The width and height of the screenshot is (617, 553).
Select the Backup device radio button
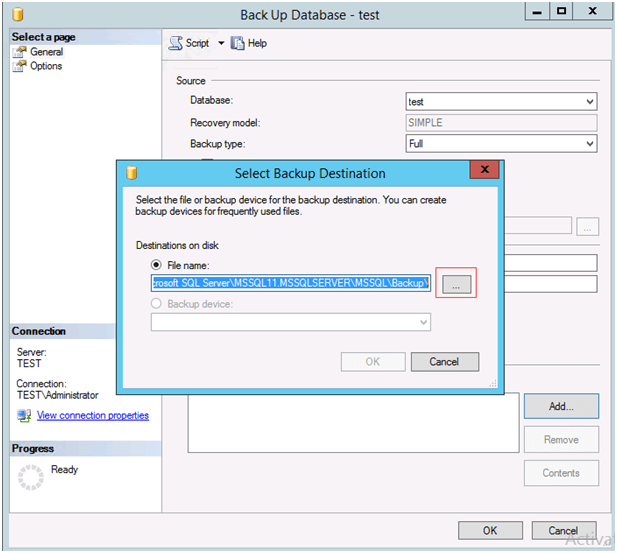coord(157,303)
